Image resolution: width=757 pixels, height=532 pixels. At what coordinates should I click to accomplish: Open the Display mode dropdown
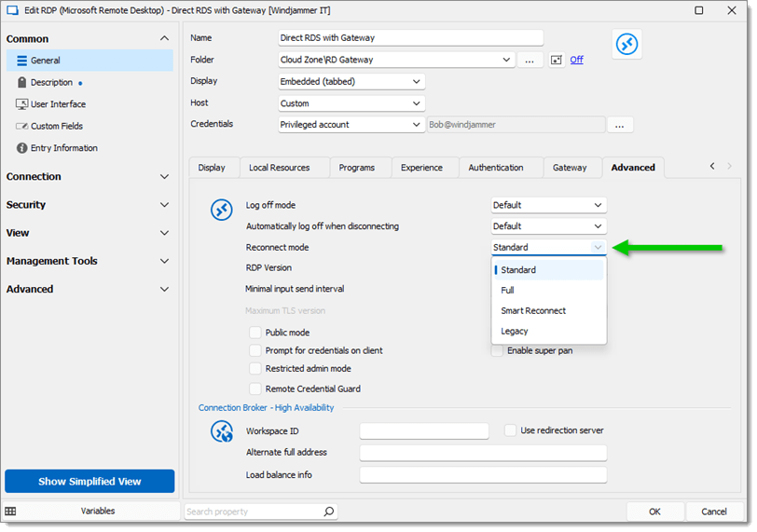click(x=351, y=81)
